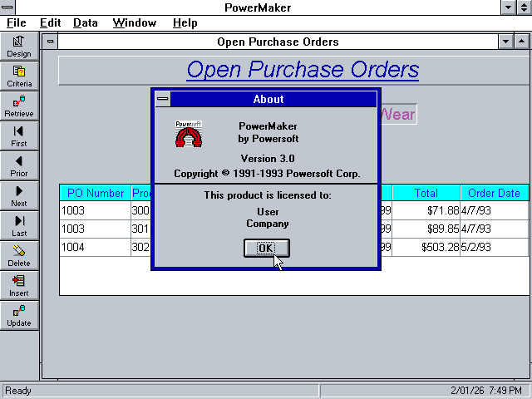Open the Criteria tool

click(19, 76)
